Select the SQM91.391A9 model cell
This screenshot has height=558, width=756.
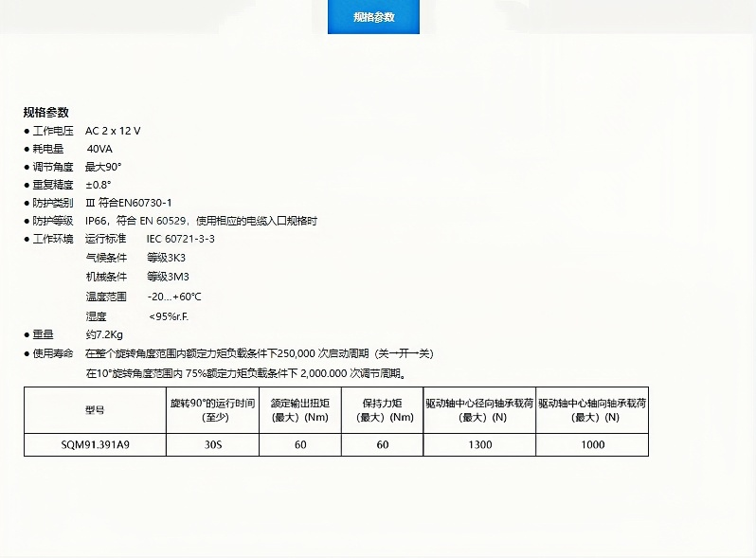tap(95, 444)
